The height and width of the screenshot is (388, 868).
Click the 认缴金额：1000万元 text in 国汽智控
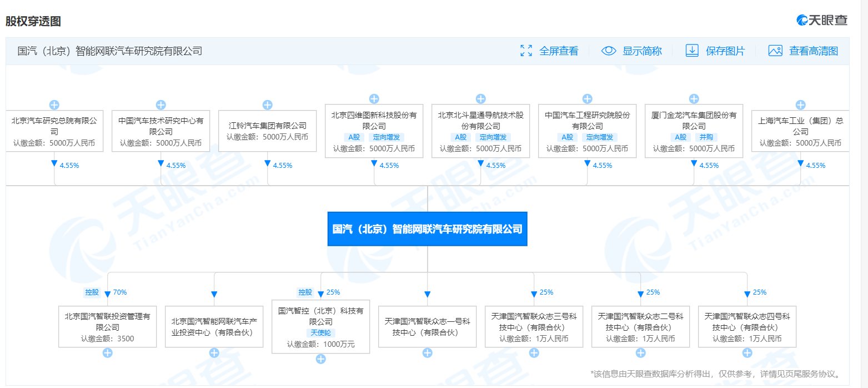point(321,345)
